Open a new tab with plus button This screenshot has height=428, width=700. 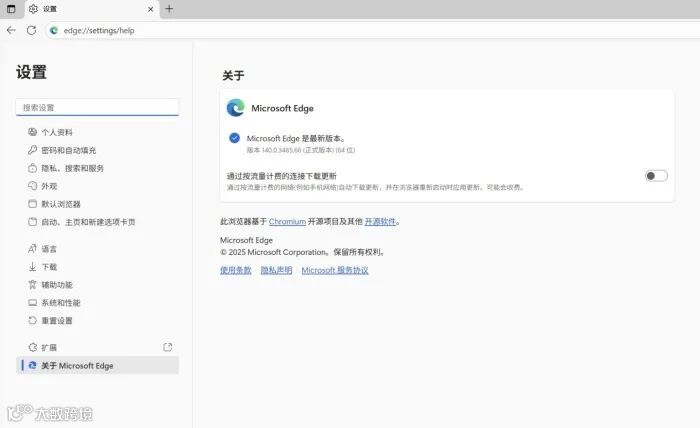(169, 8)
